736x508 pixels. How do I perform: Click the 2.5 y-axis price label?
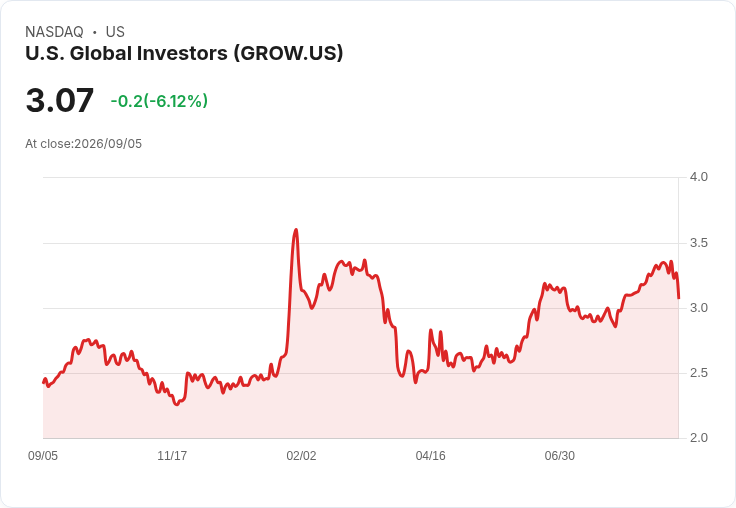pyautogui.click(x=698, y=373)
